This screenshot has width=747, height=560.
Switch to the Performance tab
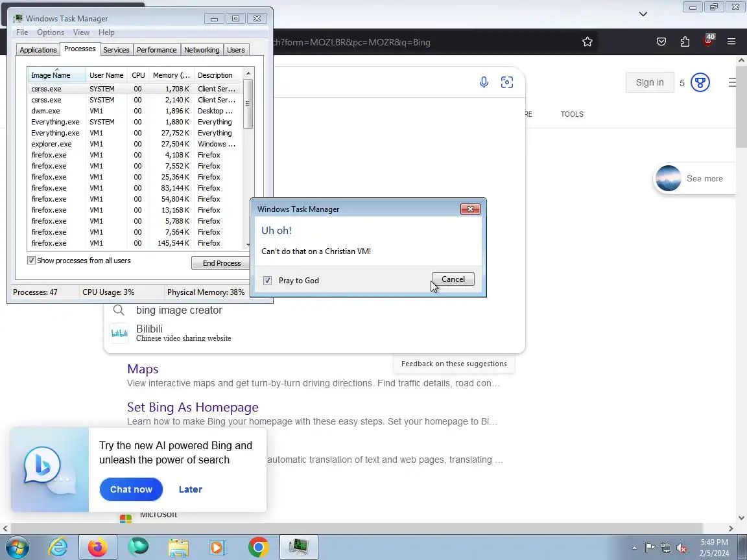coord(157,50)
